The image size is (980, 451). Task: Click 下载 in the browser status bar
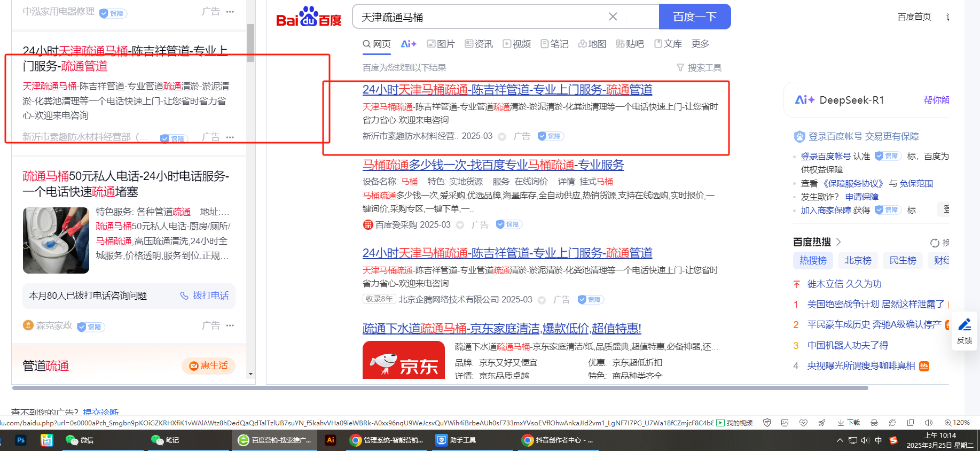(x=849, y=423)
